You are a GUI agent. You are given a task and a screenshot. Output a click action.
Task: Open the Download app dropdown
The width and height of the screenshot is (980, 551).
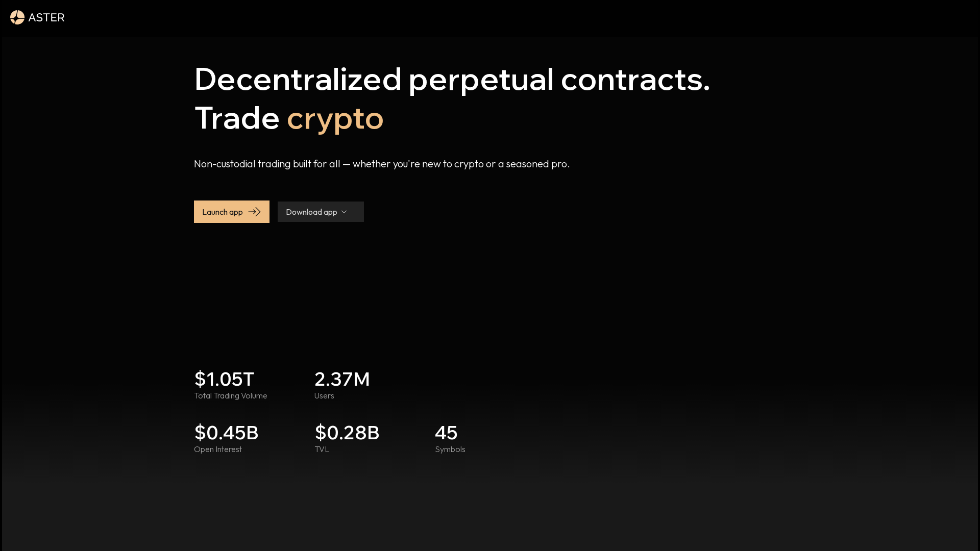coord(311,212)
